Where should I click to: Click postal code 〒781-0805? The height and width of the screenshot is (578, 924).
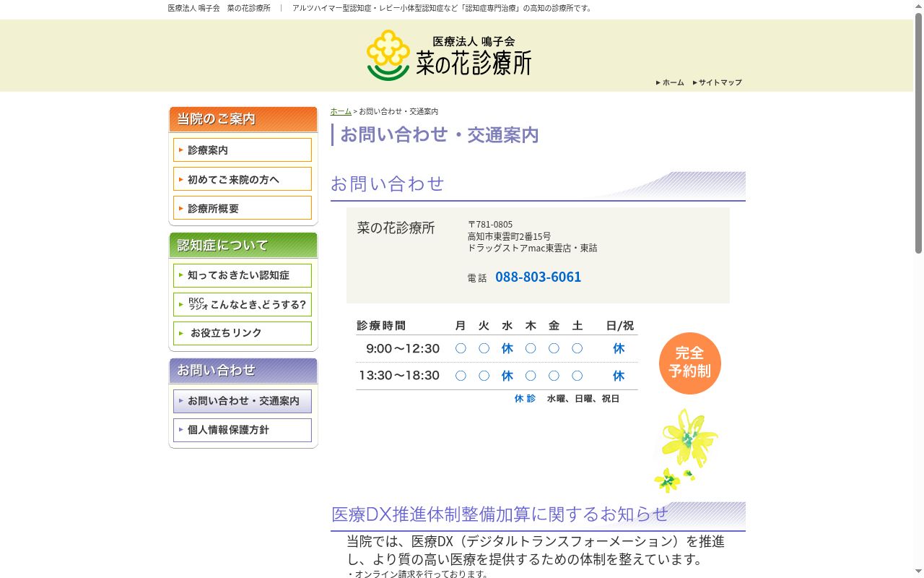coord(490,225)
